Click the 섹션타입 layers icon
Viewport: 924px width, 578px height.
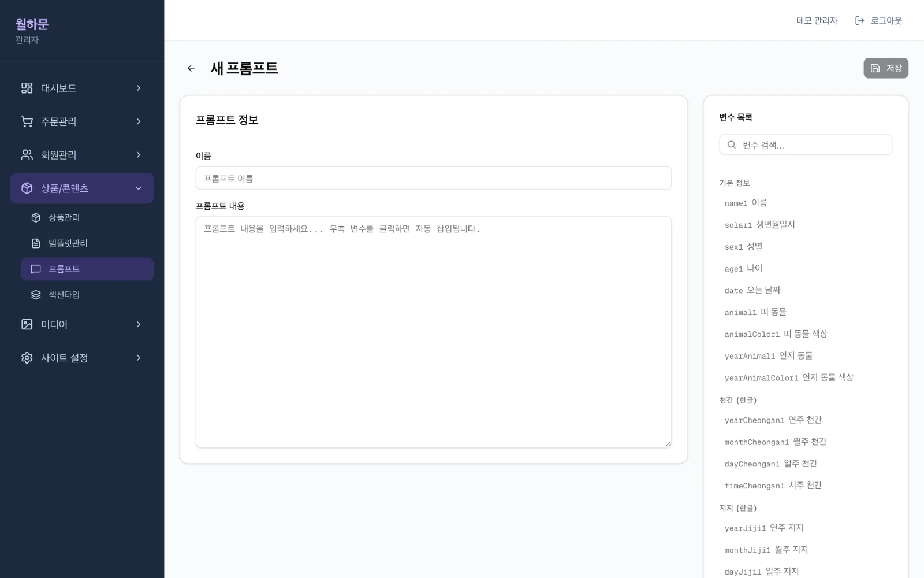36,295
